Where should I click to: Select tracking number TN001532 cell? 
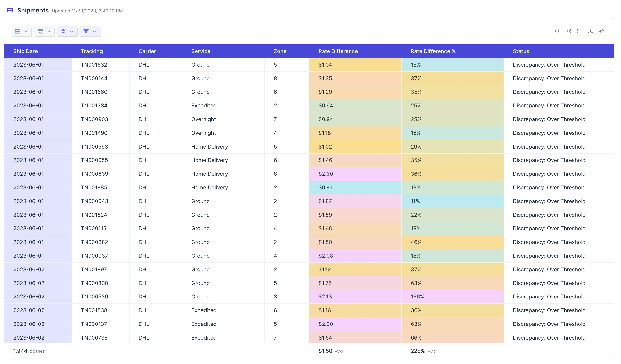(x=94, y=65)
